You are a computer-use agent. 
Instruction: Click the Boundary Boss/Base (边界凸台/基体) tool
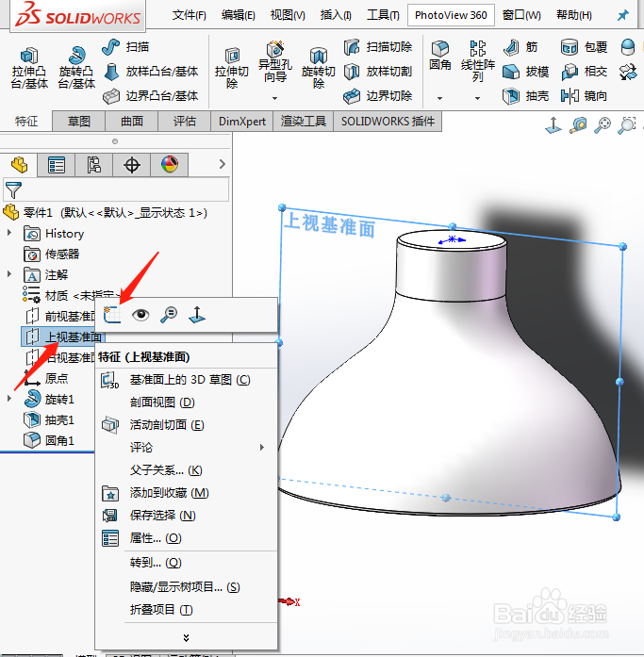[x=151, y=96]
